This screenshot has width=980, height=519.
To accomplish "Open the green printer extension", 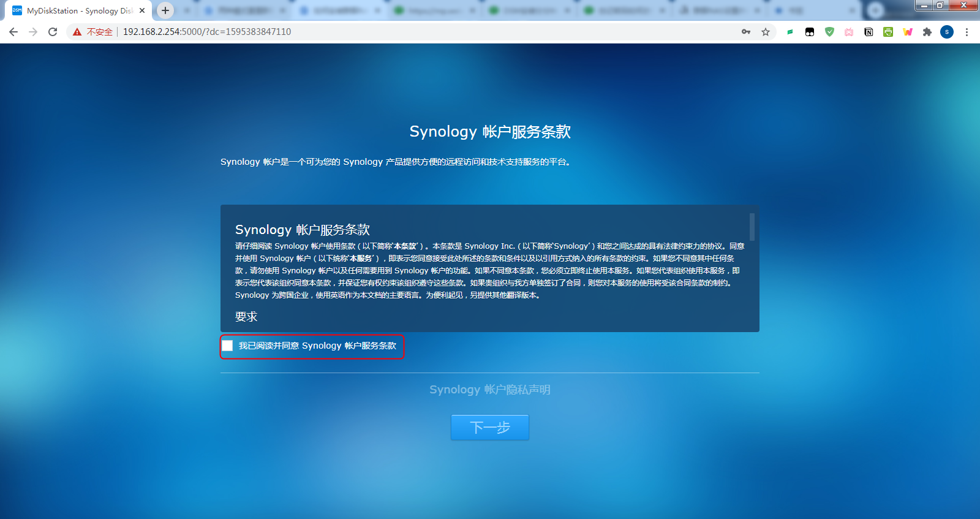I will pos(888,32).
